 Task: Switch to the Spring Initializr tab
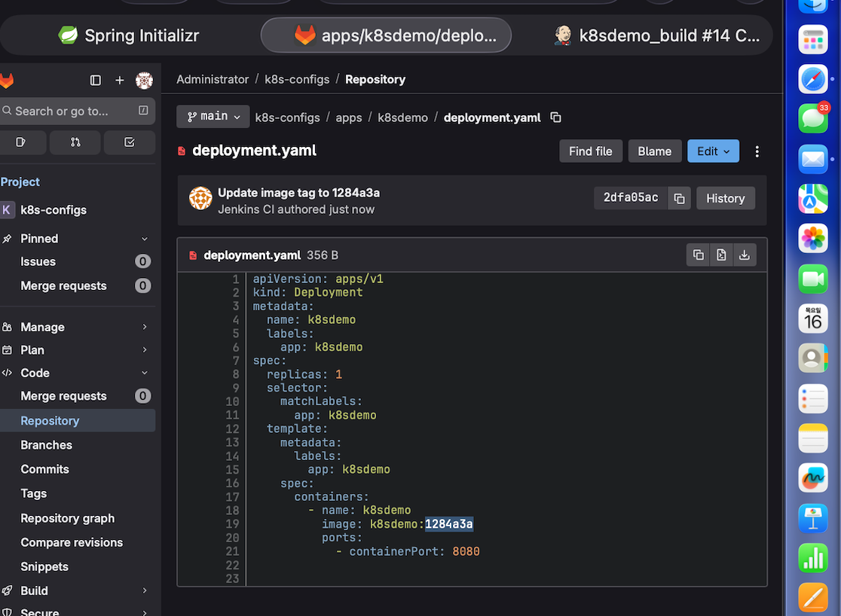click(x=129, y=35)
